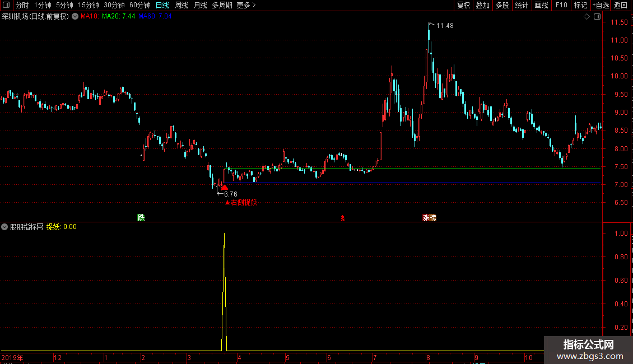The width and height of the screenshot is (633, 364).
Task: Click the 统计 statistics button
Action: click(x=522, y=5)
